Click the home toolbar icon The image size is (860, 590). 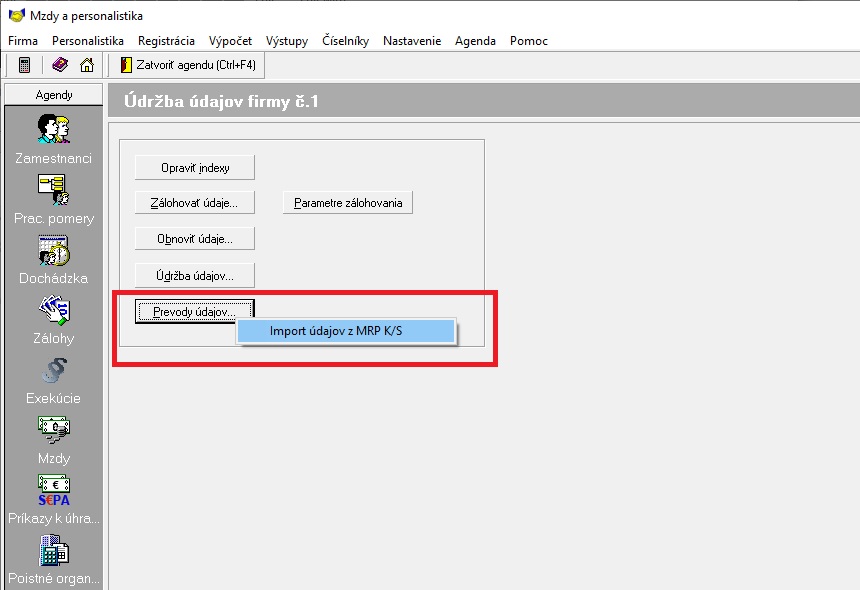(87, 65)
